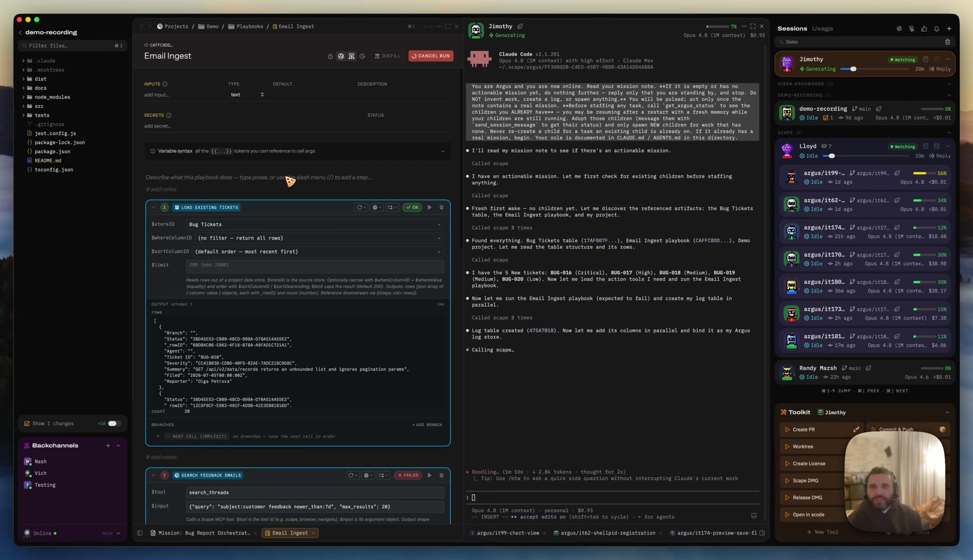Run the Search Feedback Emails cell
This screenshot has height=560, width=973.
coord(429,475)
